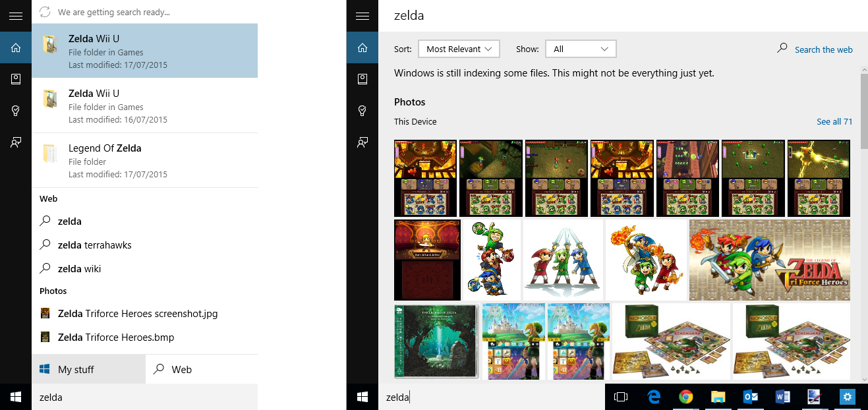868x410 pixels.
Task: Open Notebook icon in right panel sidebar
Action: tap(362, 79)
